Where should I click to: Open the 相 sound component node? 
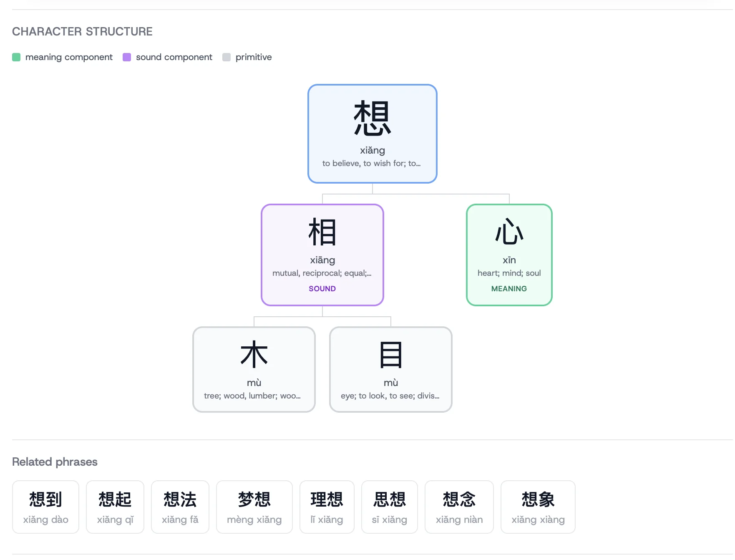coord(322,255)
